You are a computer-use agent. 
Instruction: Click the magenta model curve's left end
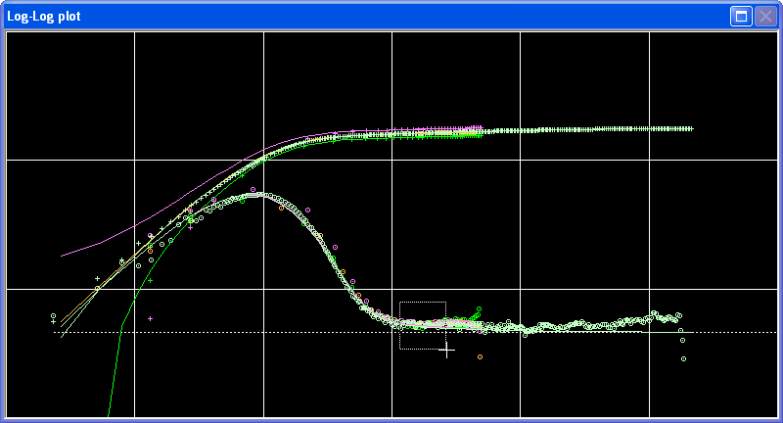63,256
